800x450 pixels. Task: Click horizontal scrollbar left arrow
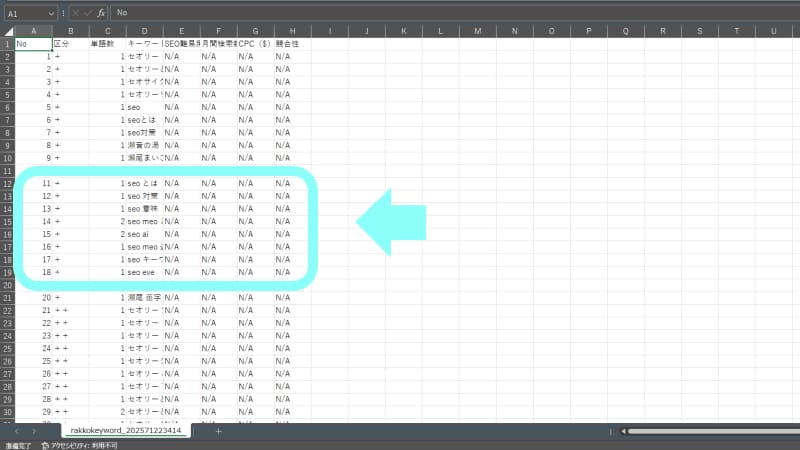coord(623,431)
